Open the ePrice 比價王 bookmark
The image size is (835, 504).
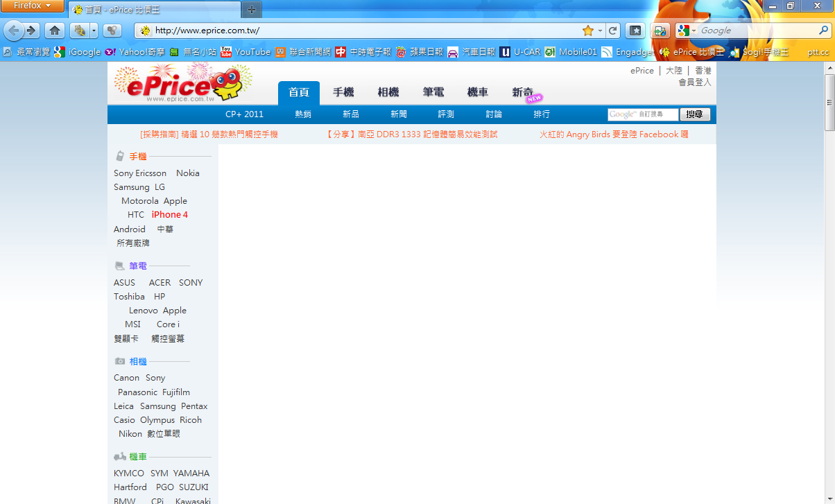click(x=692, y=52)
